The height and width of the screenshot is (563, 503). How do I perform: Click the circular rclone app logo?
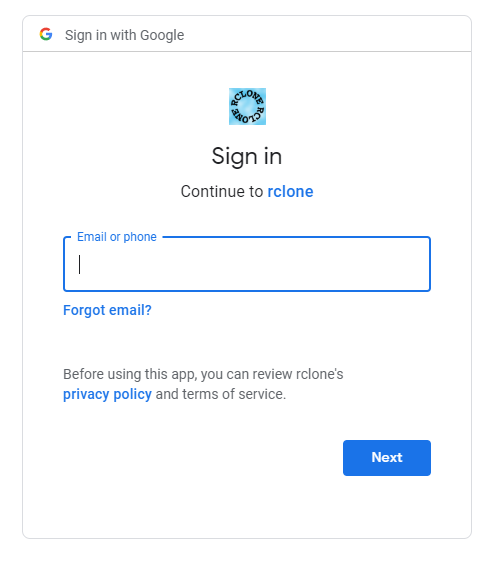[x=247, y=106]
